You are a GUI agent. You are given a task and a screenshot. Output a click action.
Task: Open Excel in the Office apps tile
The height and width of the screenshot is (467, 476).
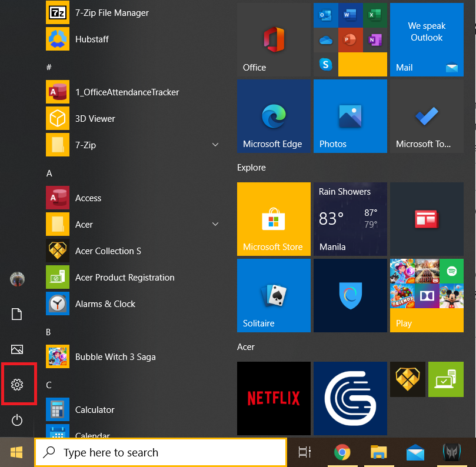375,15
